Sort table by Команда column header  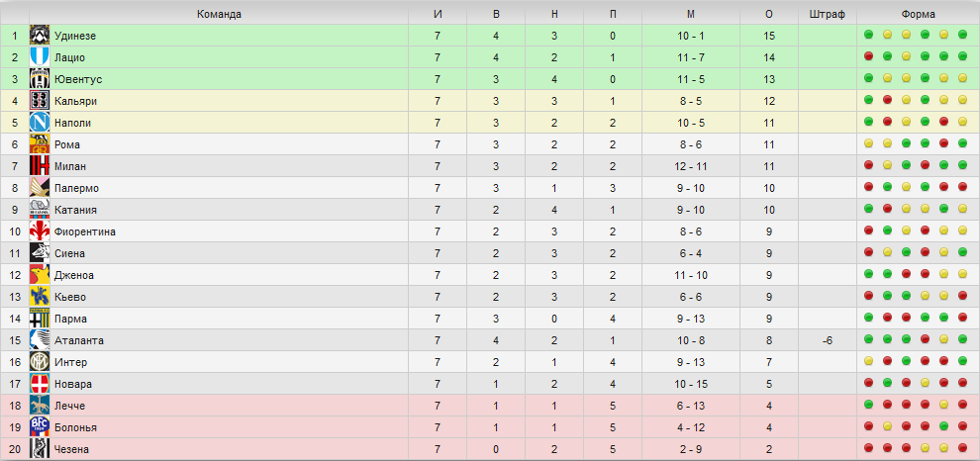(x=219, y=15)
